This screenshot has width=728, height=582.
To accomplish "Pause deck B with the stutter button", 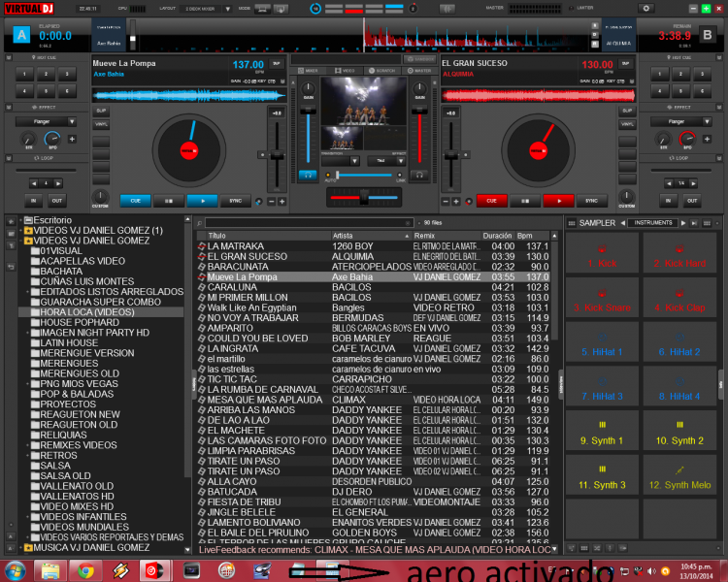I will click(x=525, y=201).
